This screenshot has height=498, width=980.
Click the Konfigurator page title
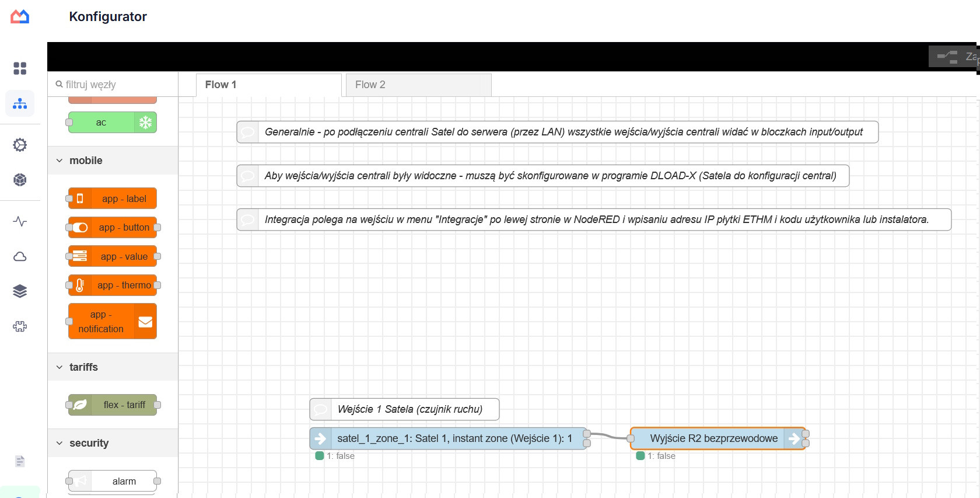click(x=108, y=16)
